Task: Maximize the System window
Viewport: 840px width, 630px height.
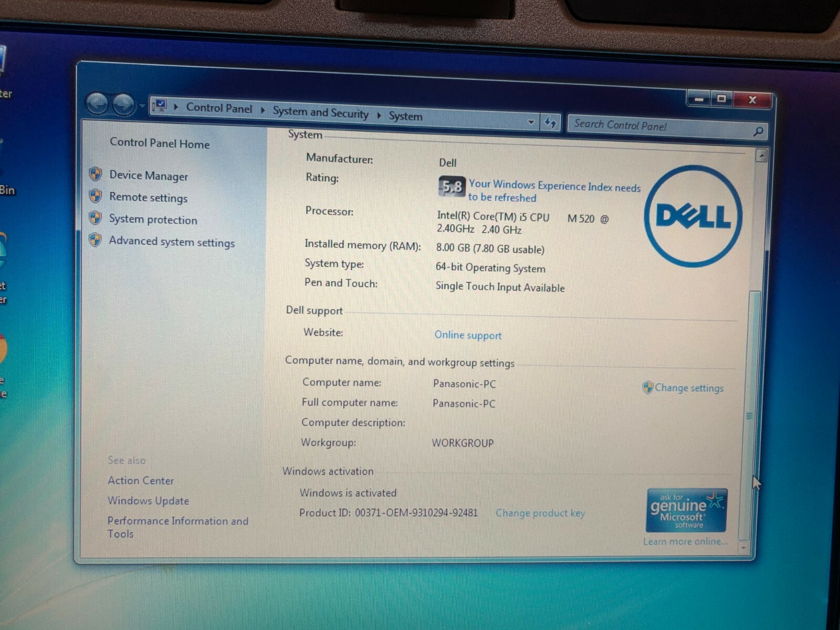Action: coord(722,99)
